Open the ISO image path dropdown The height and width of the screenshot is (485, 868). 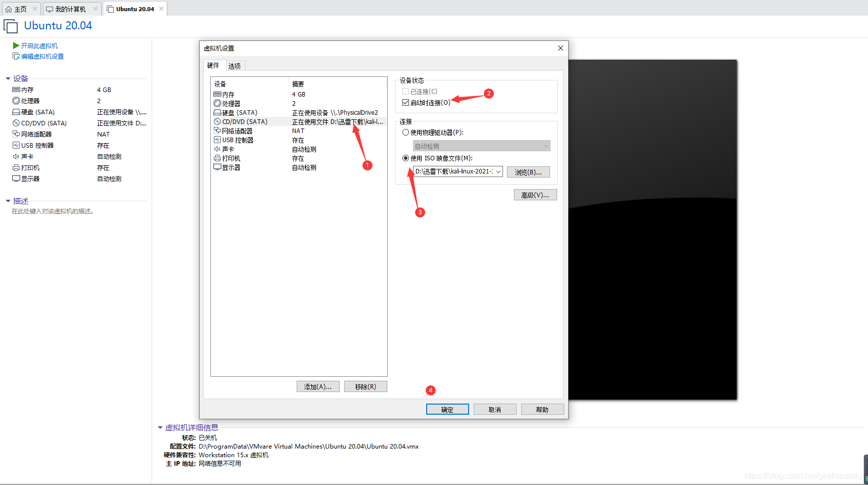coord(498,171)
